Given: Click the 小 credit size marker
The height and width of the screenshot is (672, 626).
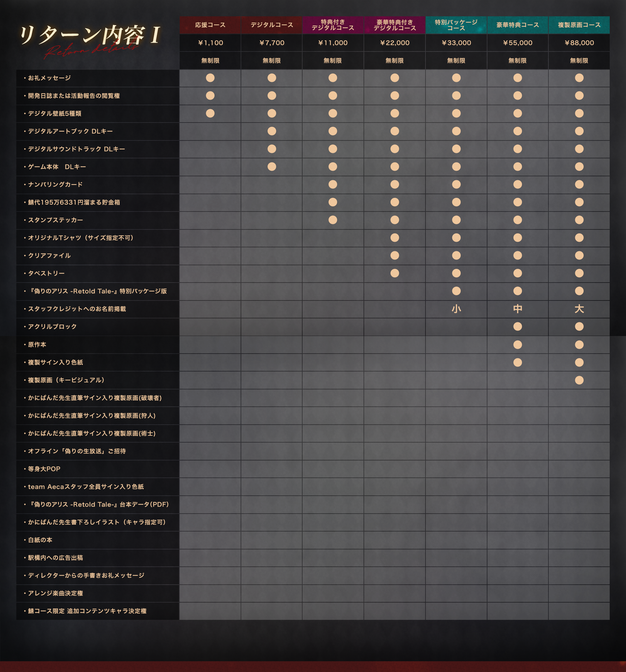Looking at the screenshot, I should tap(456, 309).
